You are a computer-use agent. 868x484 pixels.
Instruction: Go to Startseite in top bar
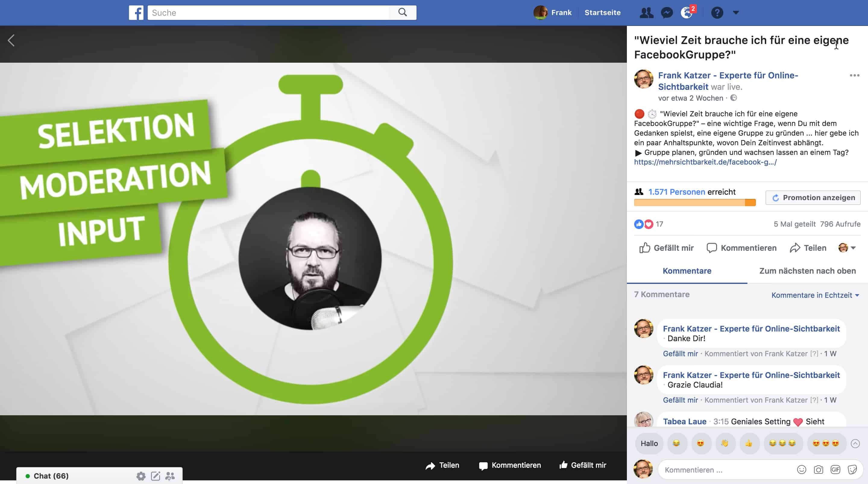(602, 13)
